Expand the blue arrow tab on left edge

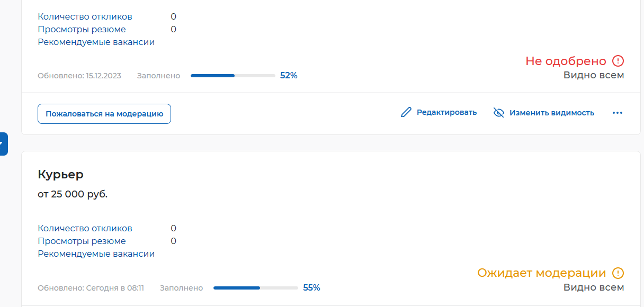(3, 143)
